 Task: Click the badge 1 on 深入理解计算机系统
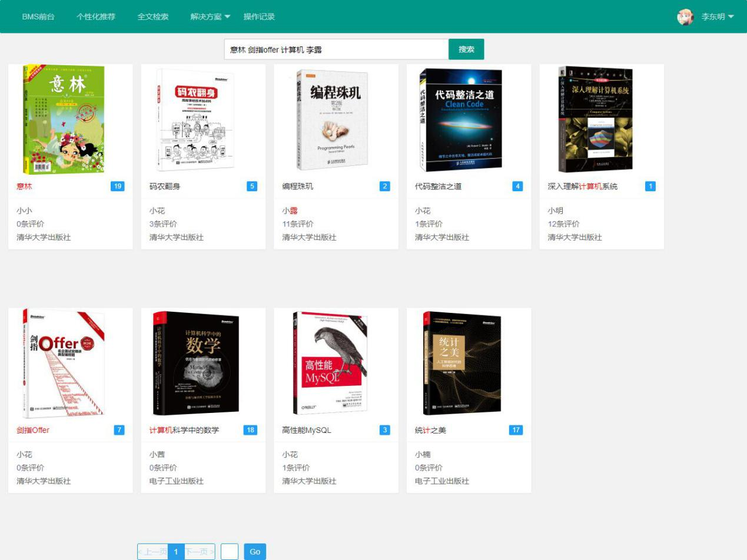point(650,186)
